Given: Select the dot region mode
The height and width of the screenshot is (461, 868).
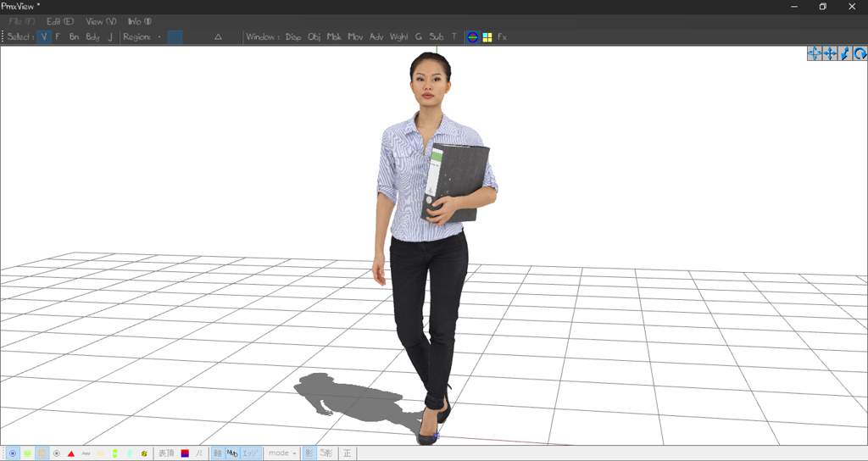Looking at the screenshot, I should 159,37.
